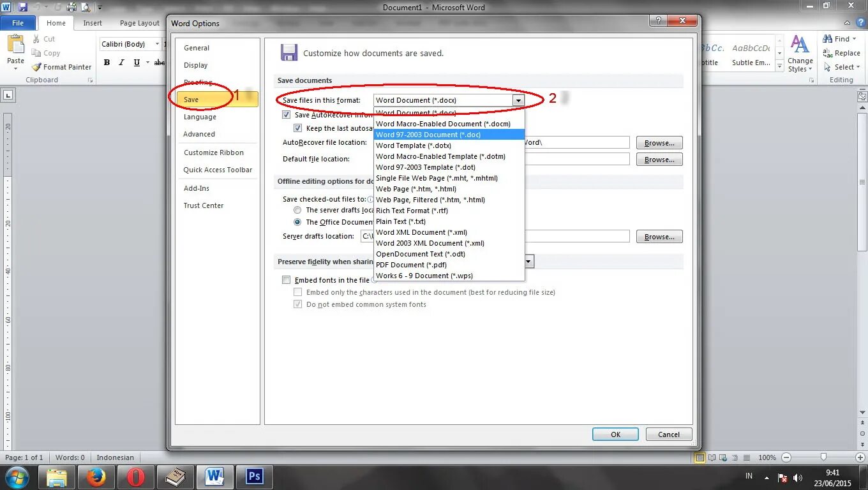Switch to Draft view in status bar
This screenshot has height=490, width=868.
(x=747, y=457)
